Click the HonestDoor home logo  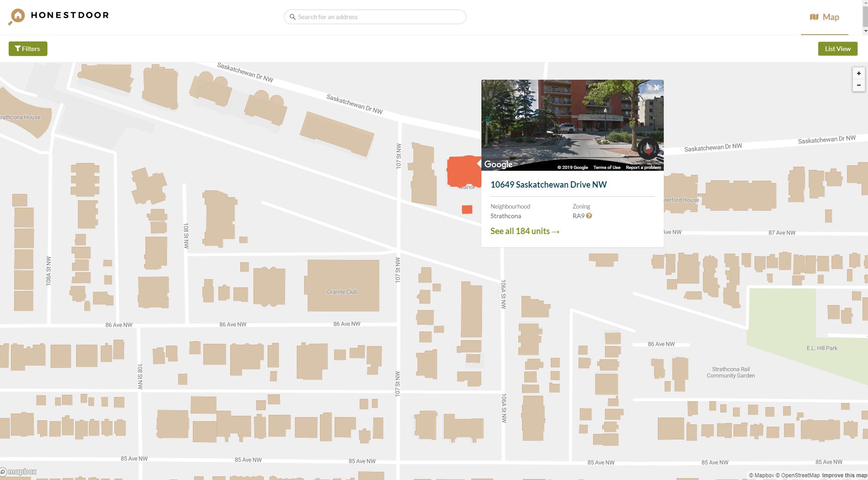point(58,15)
